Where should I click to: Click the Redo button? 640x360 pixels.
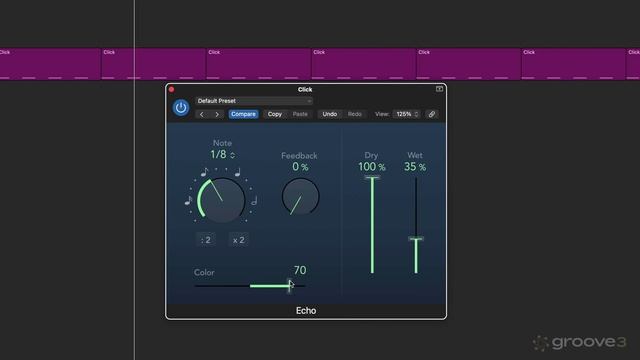355,114
